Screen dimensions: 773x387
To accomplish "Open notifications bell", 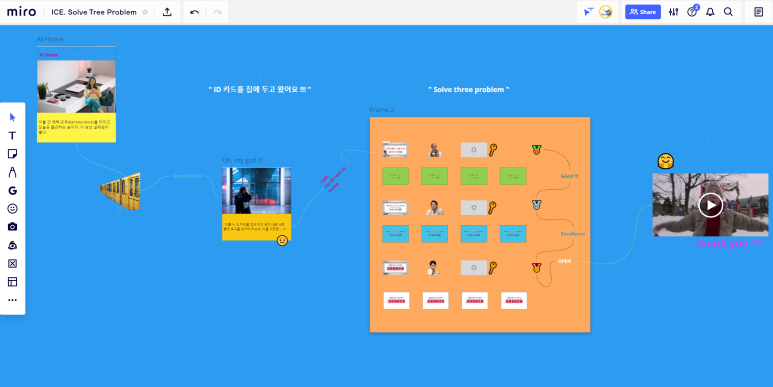I will pyautogui.click(x=710, y=12).
